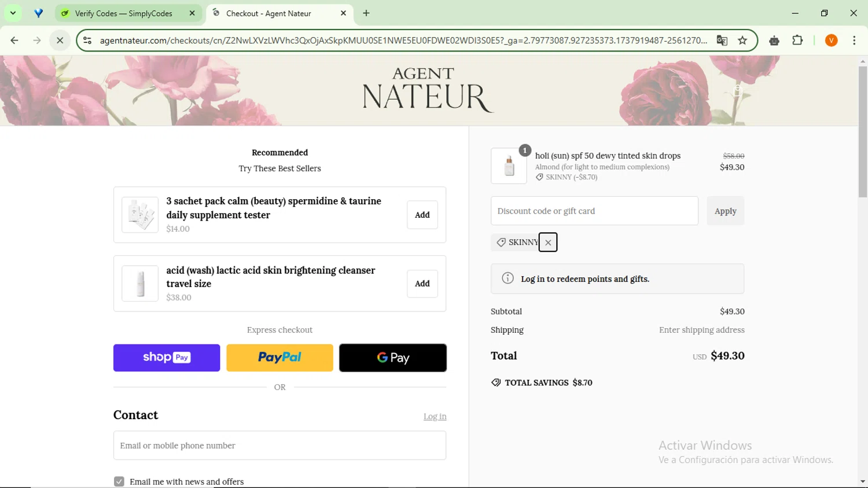Close the Verify Codes SimplyCodes tab

coord(192,13)
